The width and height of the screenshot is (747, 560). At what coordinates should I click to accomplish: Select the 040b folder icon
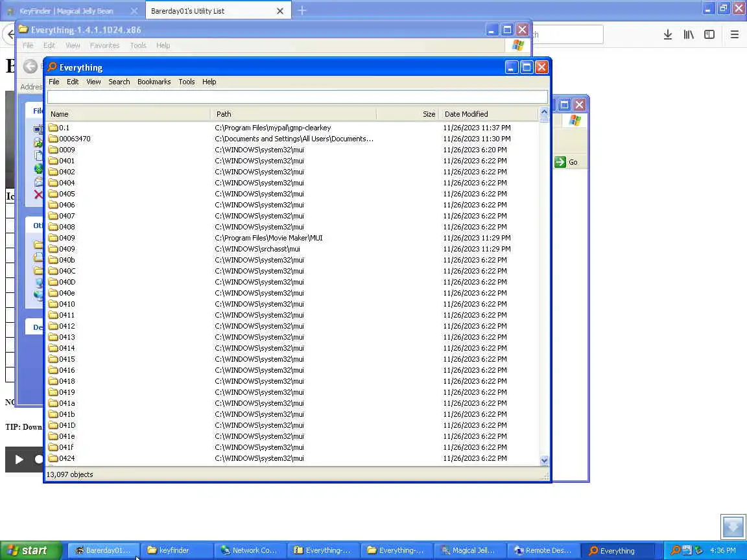[53, 260]
